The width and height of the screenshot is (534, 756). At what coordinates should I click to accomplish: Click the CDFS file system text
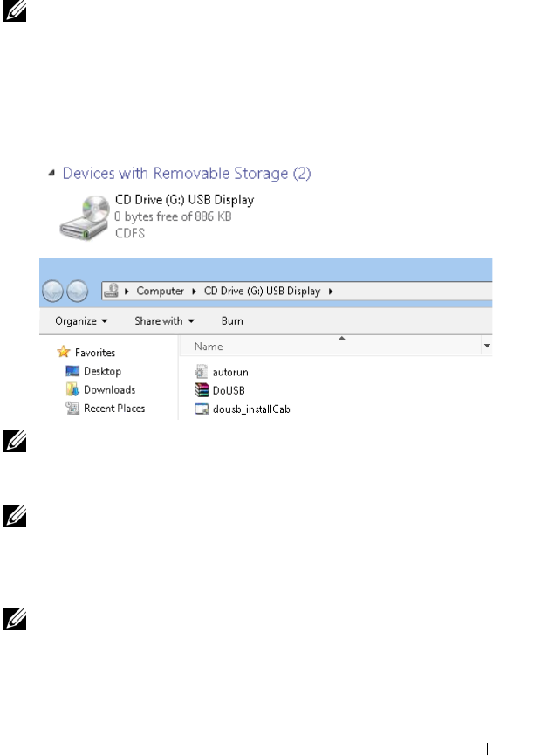pos(130,233)
